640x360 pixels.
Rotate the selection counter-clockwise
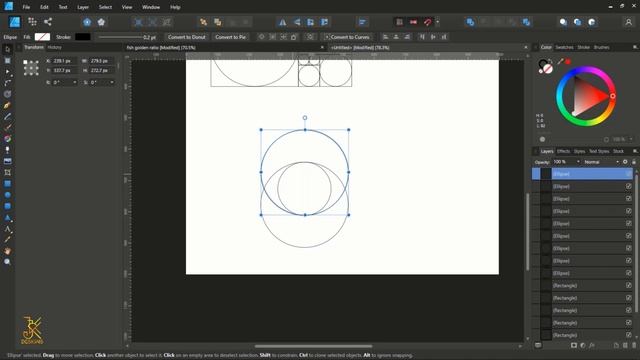pos(311,22)
